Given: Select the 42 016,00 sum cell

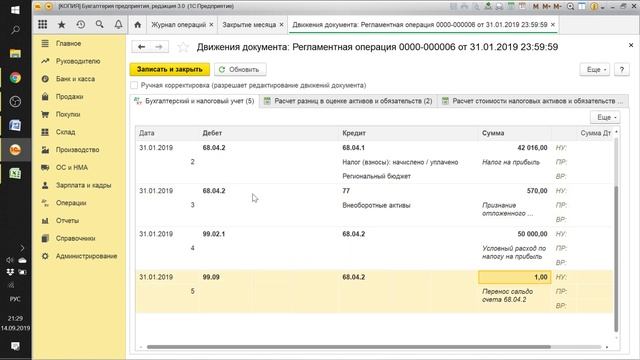Looking at the screenshot, I should 515,148.
